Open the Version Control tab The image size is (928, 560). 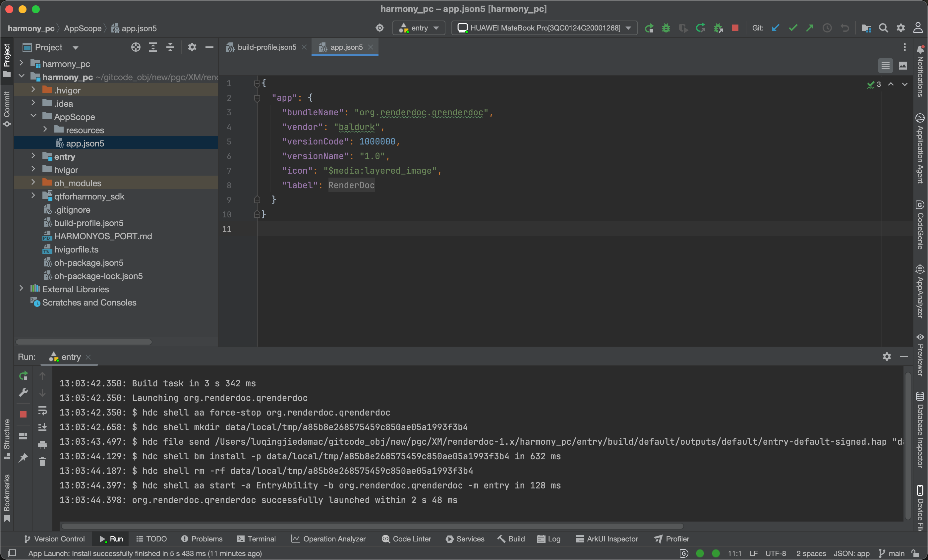pos(54,539)
